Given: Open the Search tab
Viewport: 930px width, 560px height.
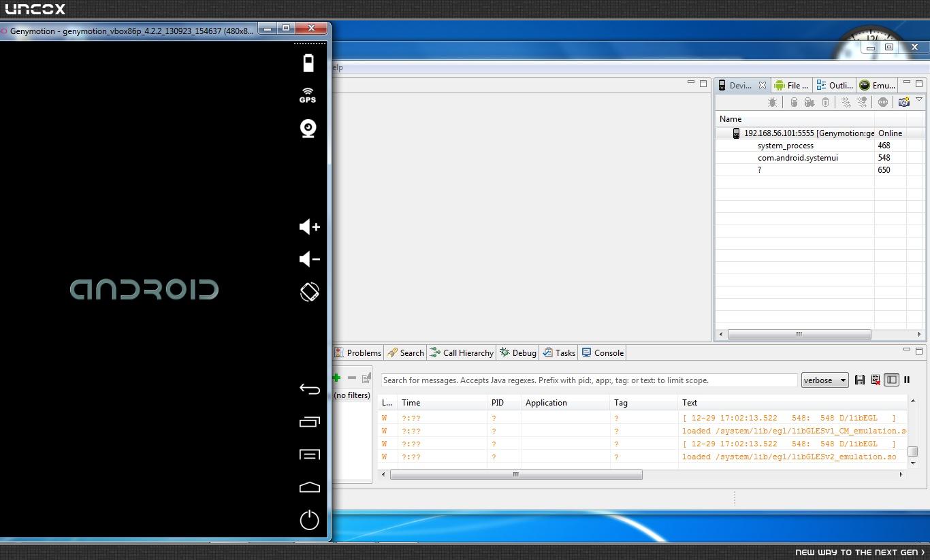Looking at the screenshot, I should [405, 352].
